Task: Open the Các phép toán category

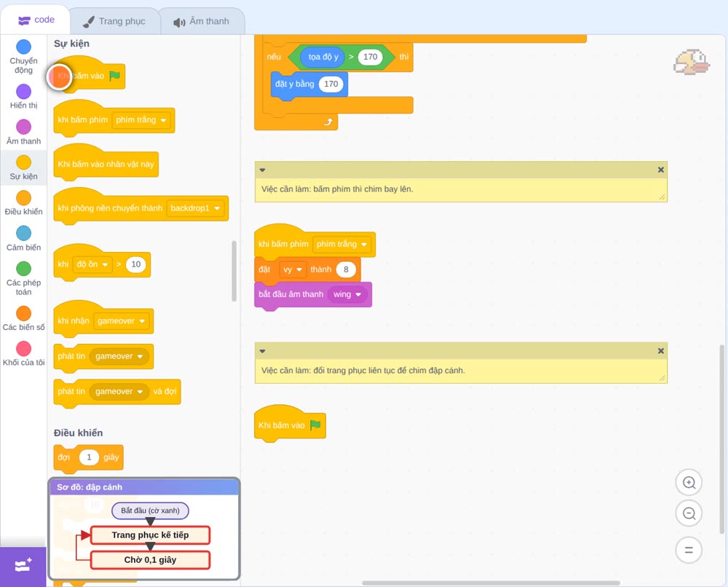Action: [x=23, y=279]
